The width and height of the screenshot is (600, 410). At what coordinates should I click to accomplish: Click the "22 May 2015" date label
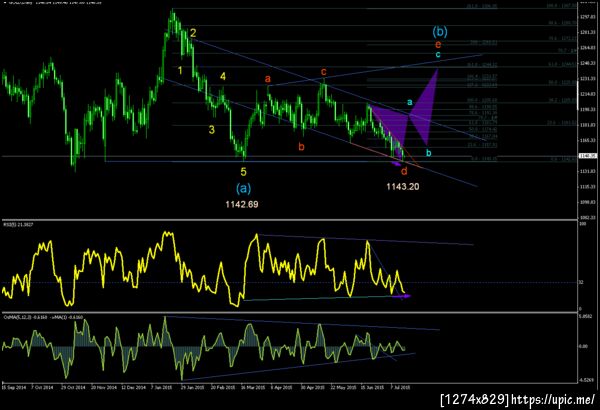tap(343, 387)
